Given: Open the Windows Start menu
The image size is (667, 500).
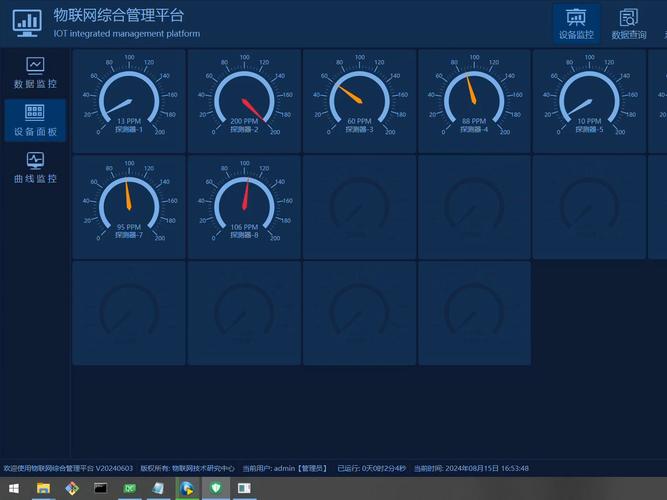Looking at the screenshot, I should tap(13, 488).
